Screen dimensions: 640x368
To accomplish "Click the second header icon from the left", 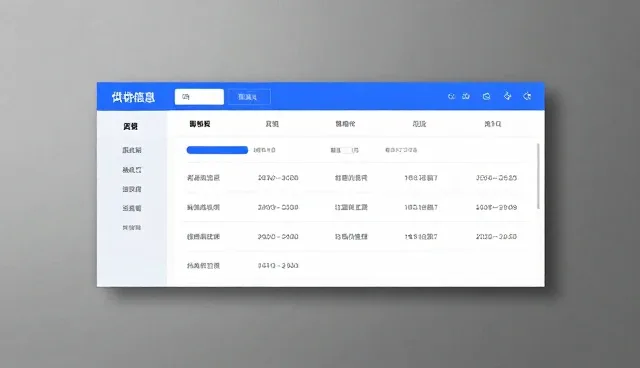I will [x=466, y=96].
